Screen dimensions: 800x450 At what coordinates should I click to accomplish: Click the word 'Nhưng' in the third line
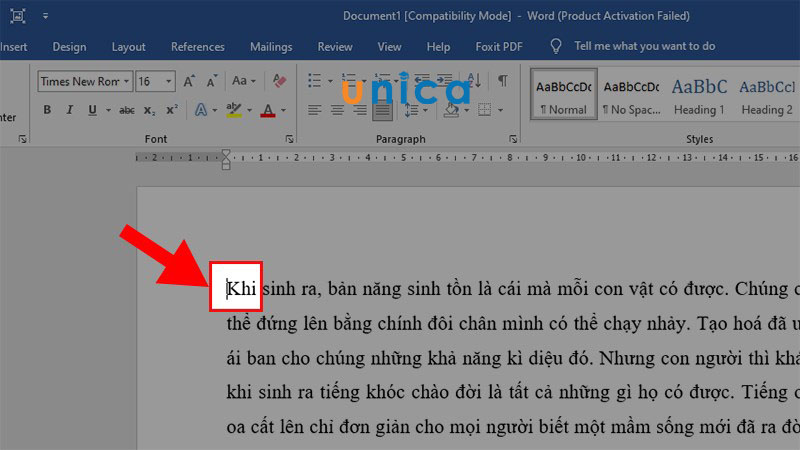(x=627, y=358)
